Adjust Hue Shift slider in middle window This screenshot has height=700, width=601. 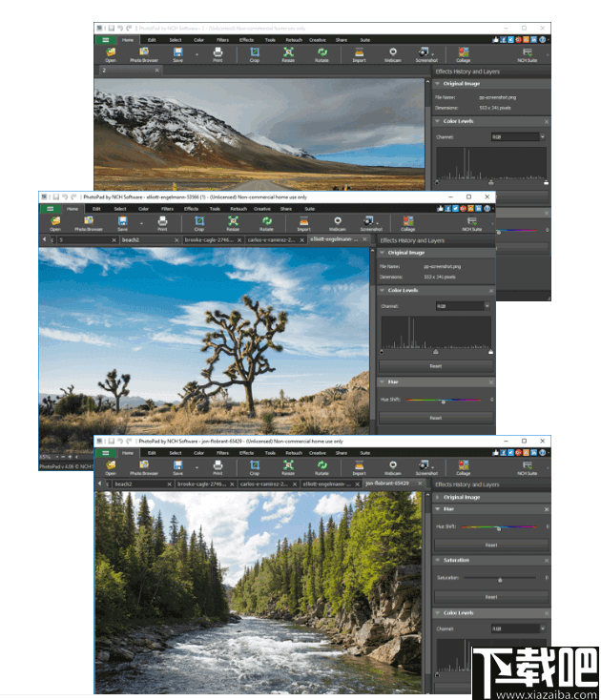tap(444, 401)
